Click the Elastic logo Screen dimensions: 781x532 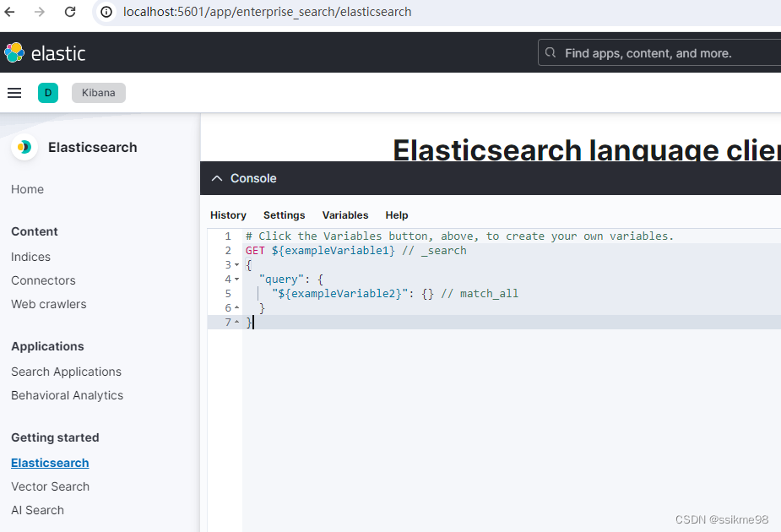pos(45,53)
